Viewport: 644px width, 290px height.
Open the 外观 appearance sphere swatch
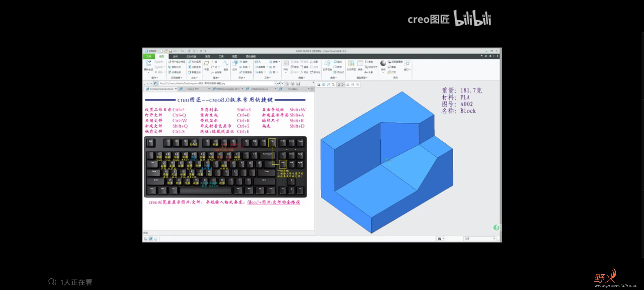click(383, 63)
